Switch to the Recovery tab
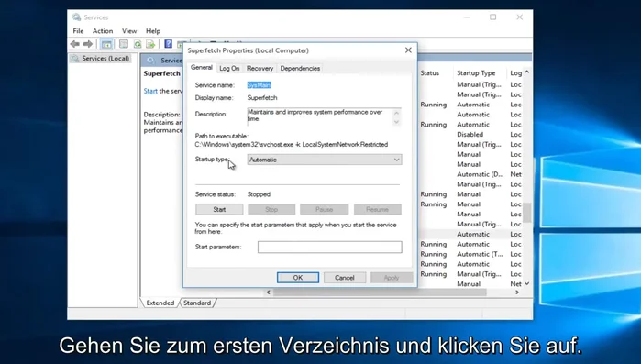The height and width of the screenshot is (364, 641). pyautogui.click(x=260, y=68)
